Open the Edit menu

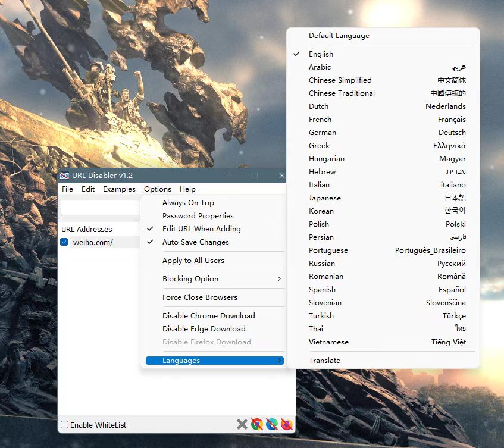click(x=88, y=189)
